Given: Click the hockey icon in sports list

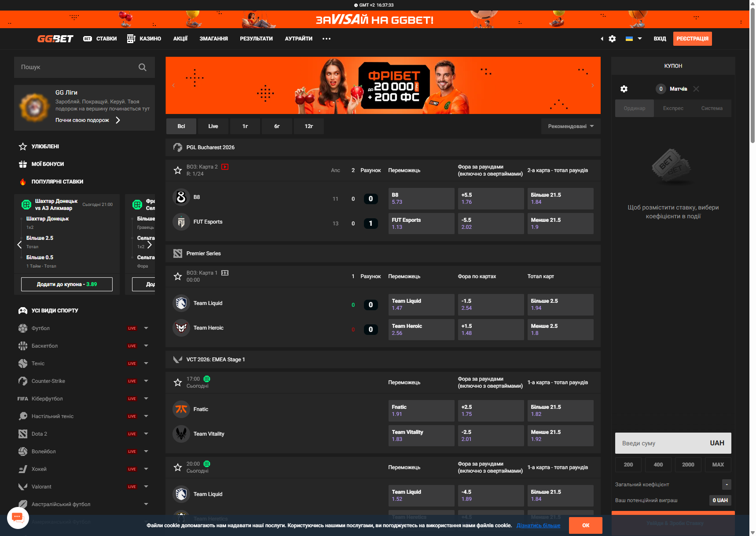Looking at the screenshot, I should 23,469.
